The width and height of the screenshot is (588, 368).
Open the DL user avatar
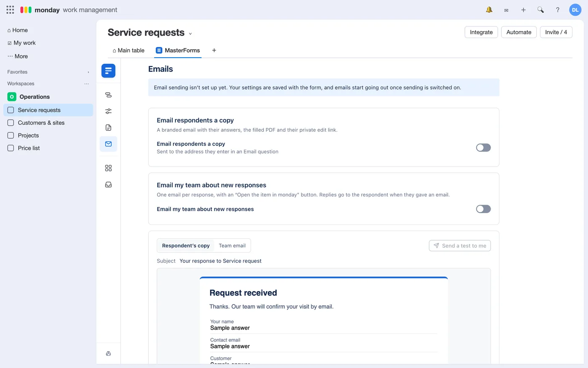pos(575,10)
